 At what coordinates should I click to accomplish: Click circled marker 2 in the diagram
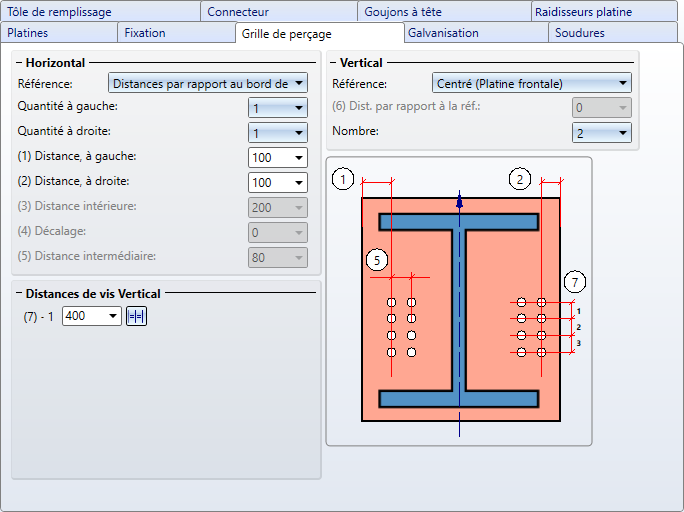point(520,179)
